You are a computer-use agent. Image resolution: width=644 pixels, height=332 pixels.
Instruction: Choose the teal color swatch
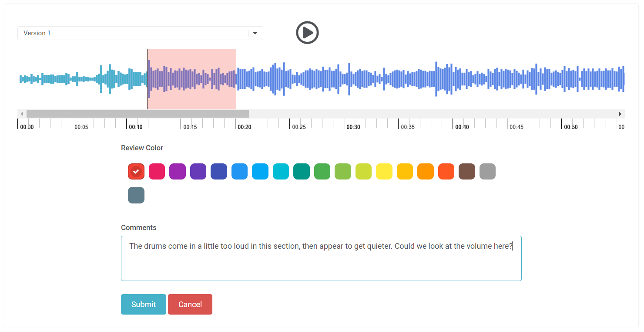tap(302, 172)
